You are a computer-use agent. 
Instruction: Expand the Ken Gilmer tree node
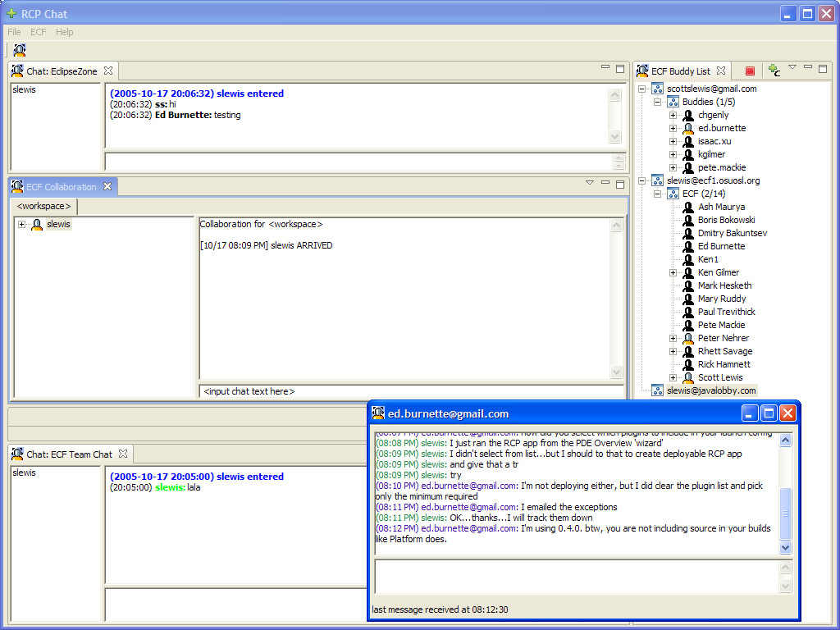tap(673, 272)
